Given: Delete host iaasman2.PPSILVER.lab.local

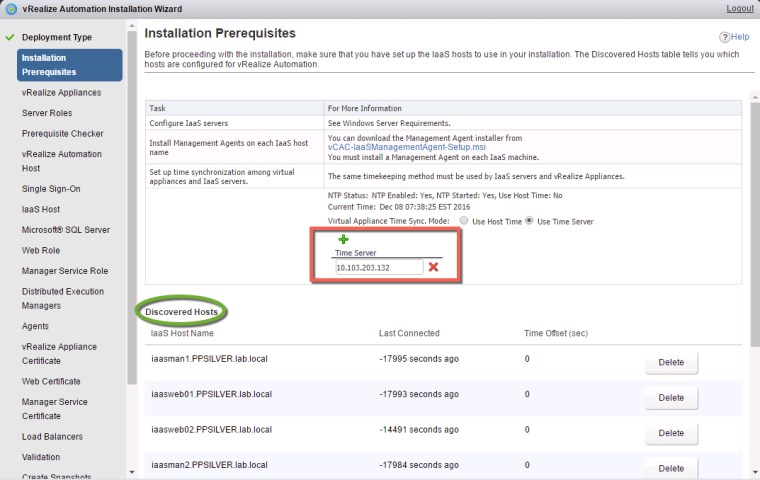Looking at the screenshot, I should click(671, 468).
